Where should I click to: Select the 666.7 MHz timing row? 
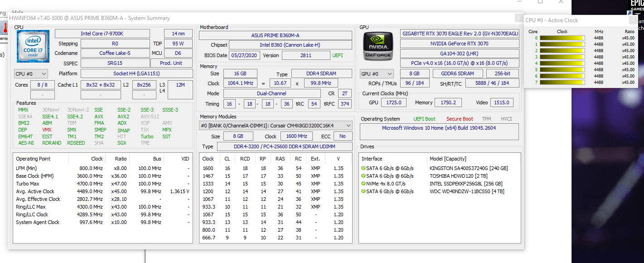click(275, 238)
